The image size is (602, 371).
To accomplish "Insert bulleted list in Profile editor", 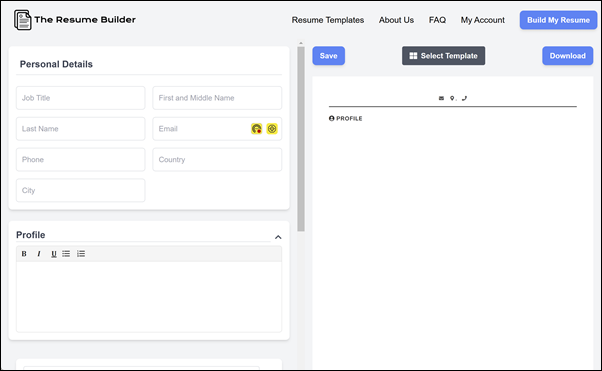I will (66, 254).
